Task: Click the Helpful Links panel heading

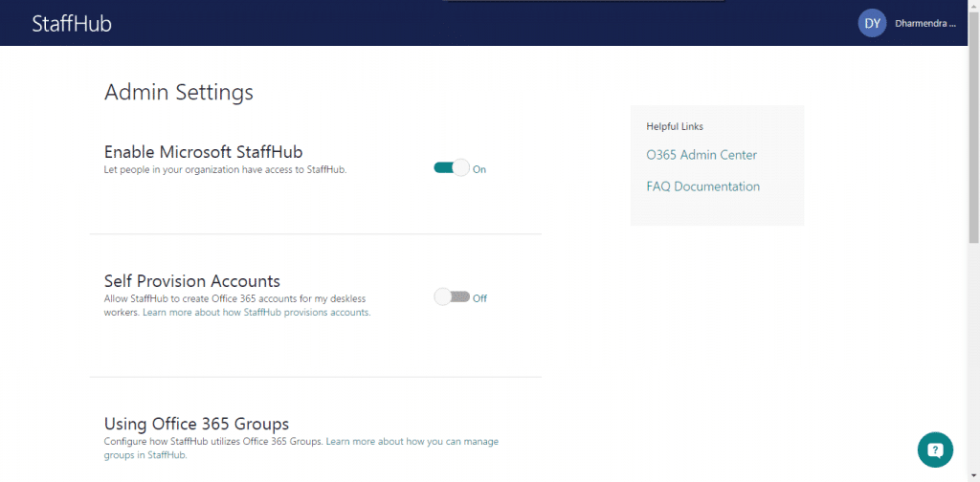Action: 675,126
